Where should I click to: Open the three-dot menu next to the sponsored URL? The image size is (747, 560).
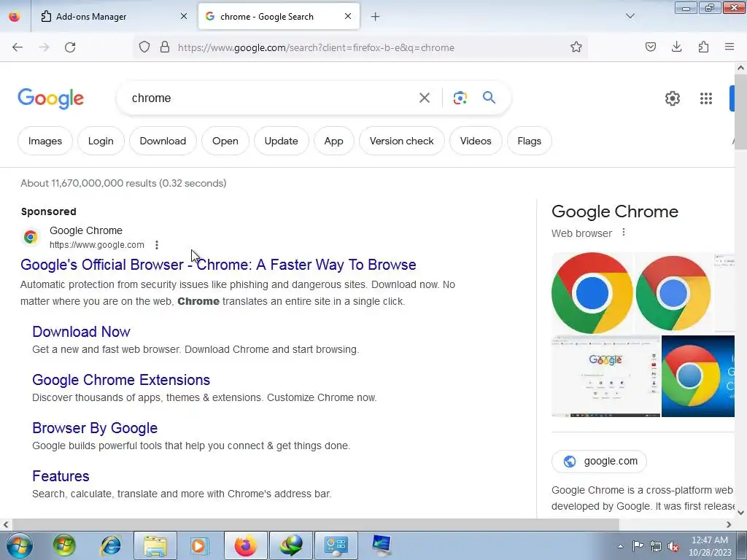[x=157, y=245]
